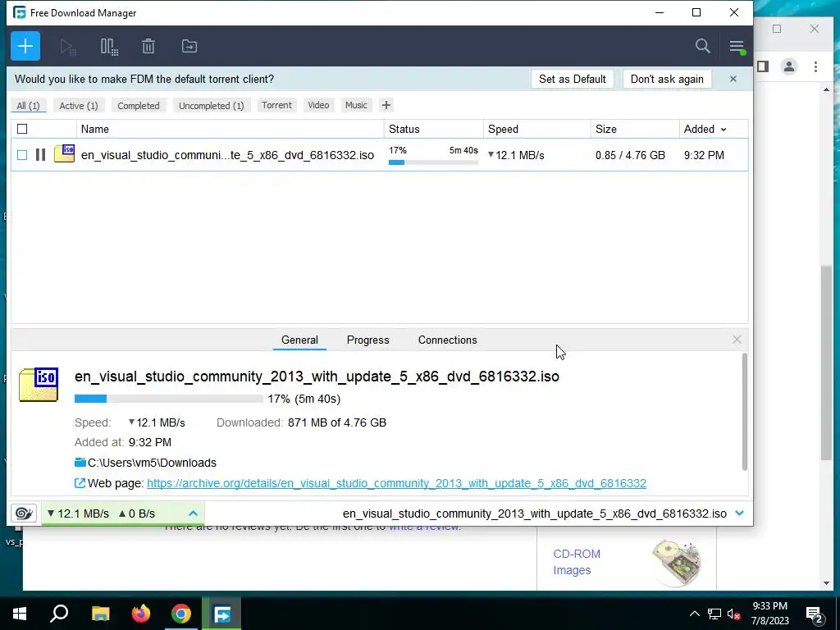Screen dimensions: 840x630
Task: Move download to folder icon
Action: click(189, 47)
